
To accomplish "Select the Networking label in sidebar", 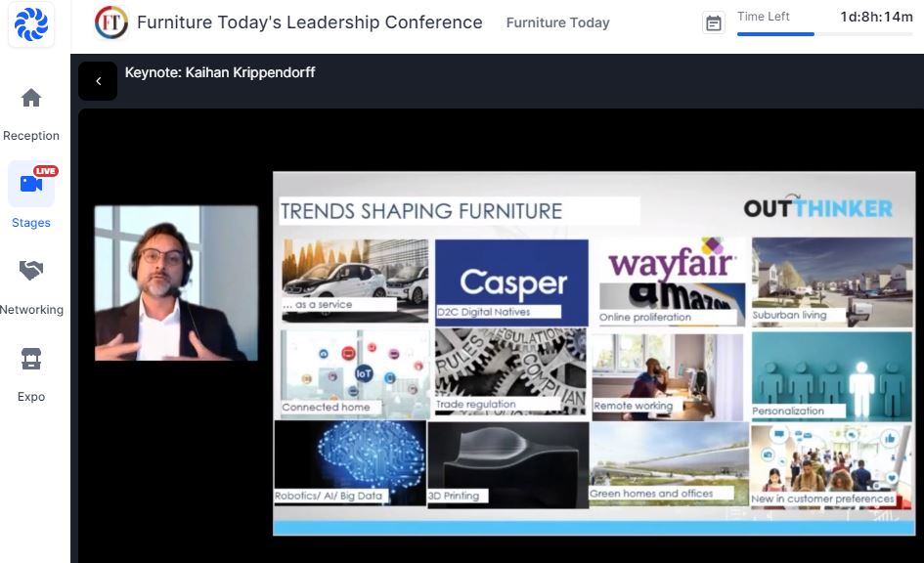I will [x=31, y=310].
